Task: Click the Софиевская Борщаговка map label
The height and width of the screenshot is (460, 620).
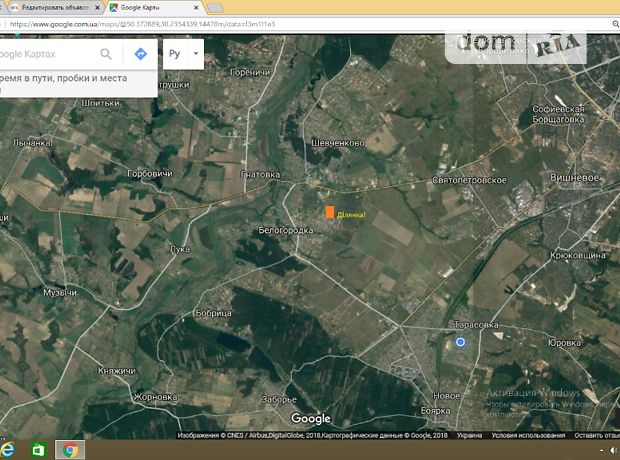Action: tap(558, 114)
